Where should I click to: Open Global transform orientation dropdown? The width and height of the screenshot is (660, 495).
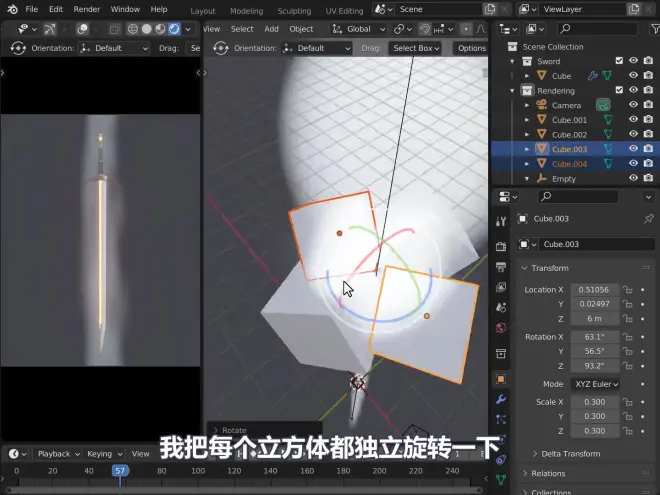click(x=359, y=29)
